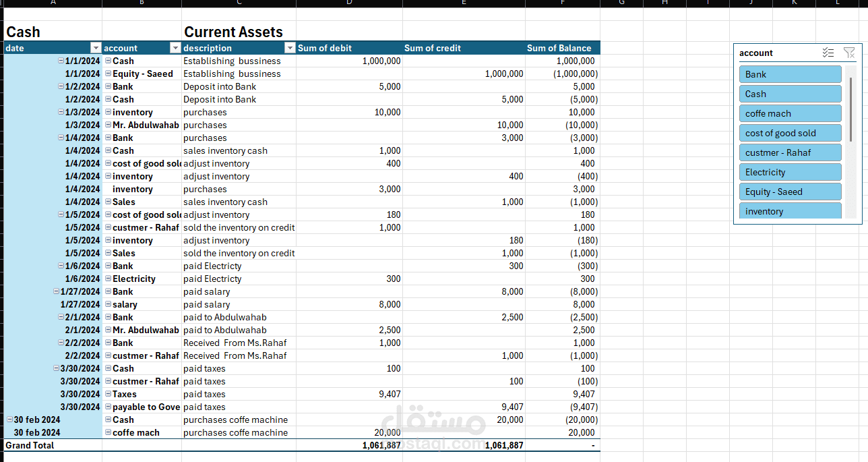The image size is (868, 462).
Task: Filter by inventory in account slicer
Action: tap(790, 210)
